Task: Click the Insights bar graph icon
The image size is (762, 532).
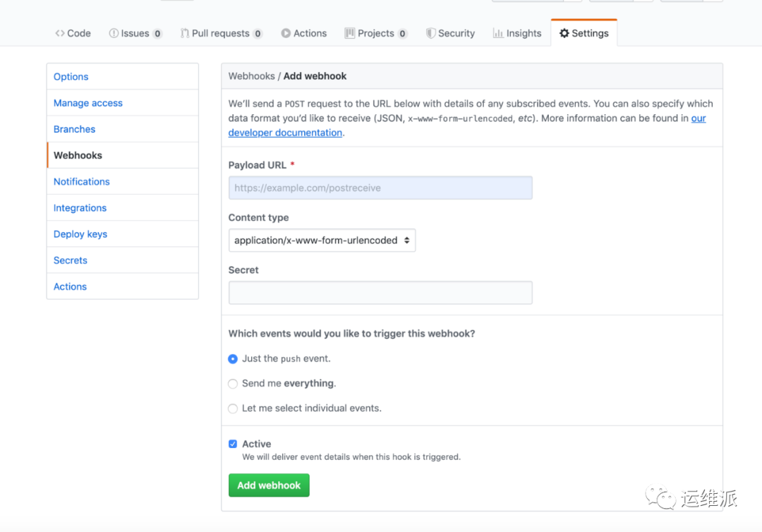Action: click(x=497, y=33)
